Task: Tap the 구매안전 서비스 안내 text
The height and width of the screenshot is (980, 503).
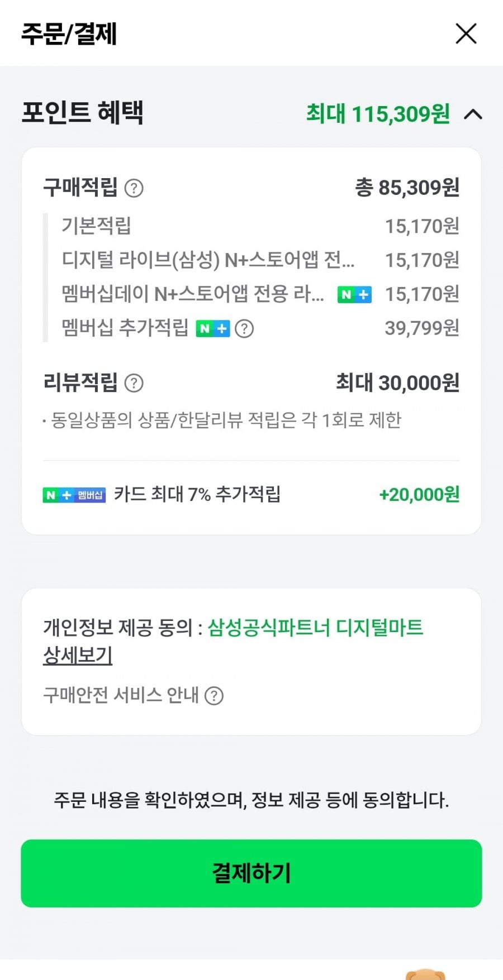Action: [x=121, y=695]
